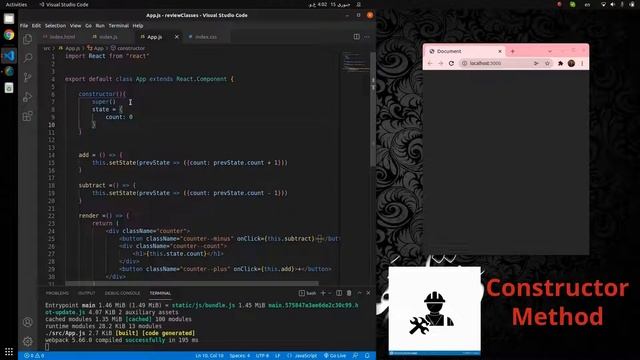This screenshot has height=360, width=640.
Task: Open Chrome three-dot menu
Action: point(582,63)
